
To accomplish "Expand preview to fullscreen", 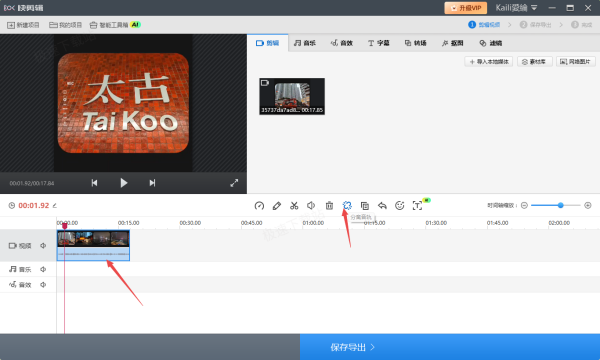I will 234,183.
